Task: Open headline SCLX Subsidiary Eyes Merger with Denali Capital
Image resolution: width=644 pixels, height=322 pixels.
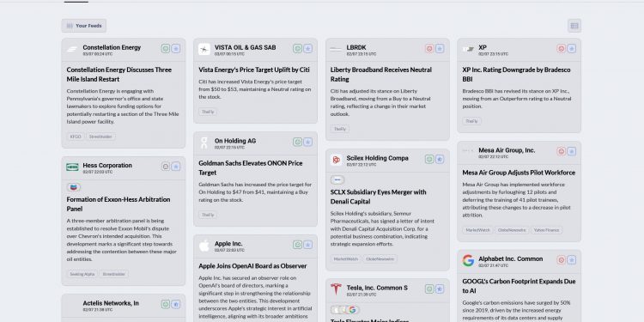Action: [379, 197]
